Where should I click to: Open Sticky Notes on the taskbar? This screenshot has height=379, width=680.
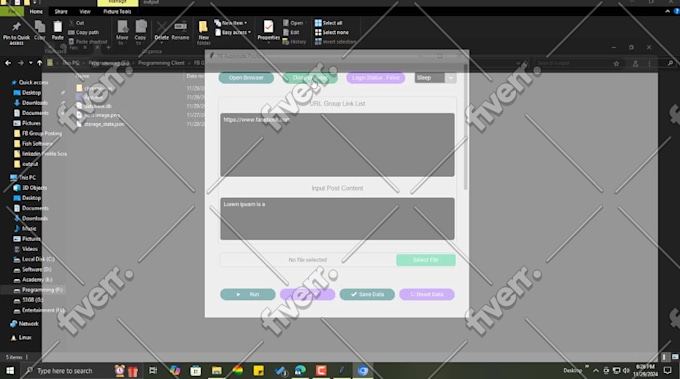258,371
